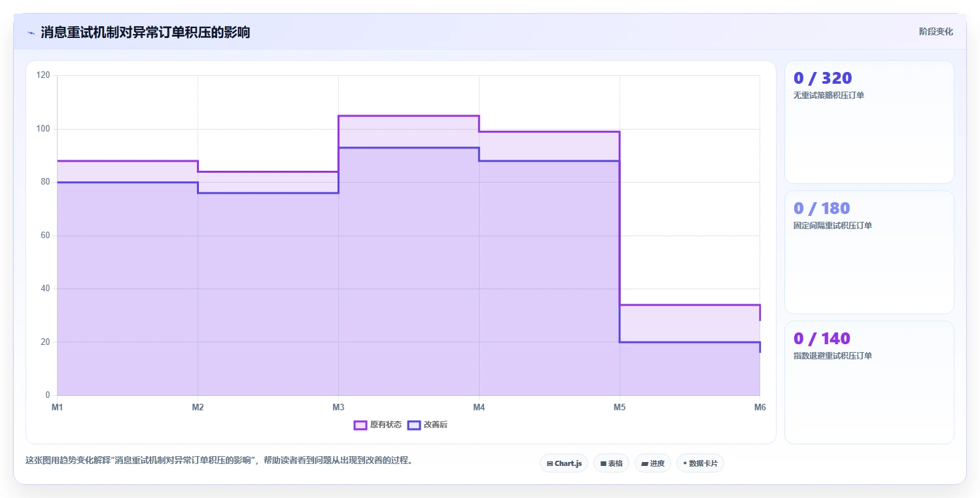Click the 数据卡片 tag chip
Screen dimensions: 980x498
700,463
